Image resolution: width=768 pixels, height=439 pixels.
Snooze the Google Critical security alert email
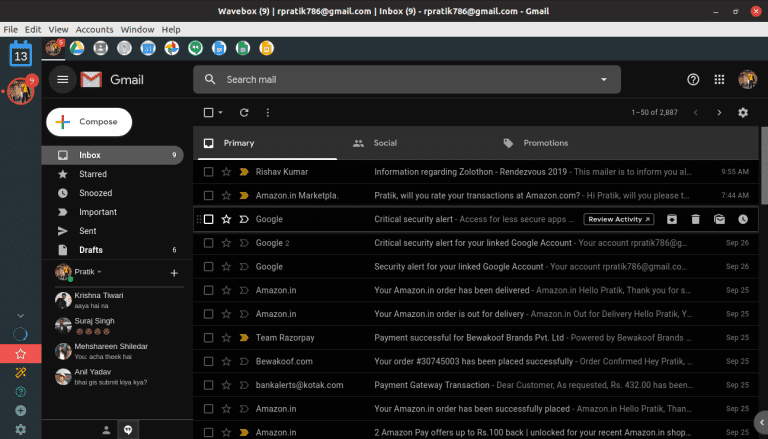743,219
